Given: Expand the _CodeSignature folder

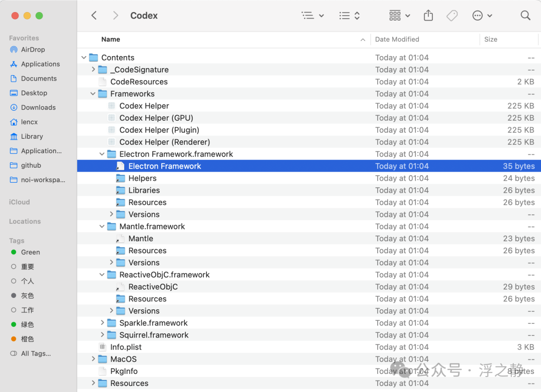Looking at the screenshot, I should [93, 70].
